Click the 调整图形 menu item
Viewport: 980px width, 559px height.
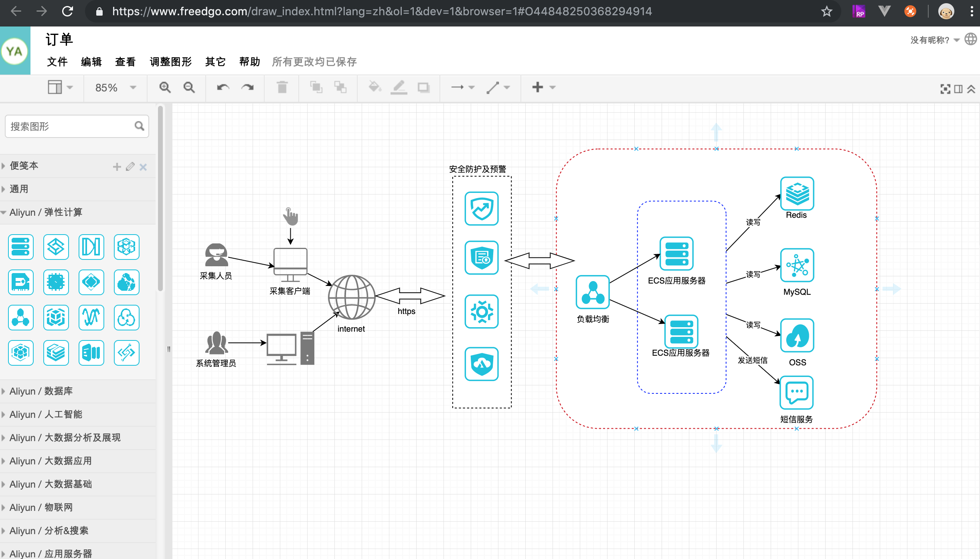pyautogui.click(x=170, y=61)
